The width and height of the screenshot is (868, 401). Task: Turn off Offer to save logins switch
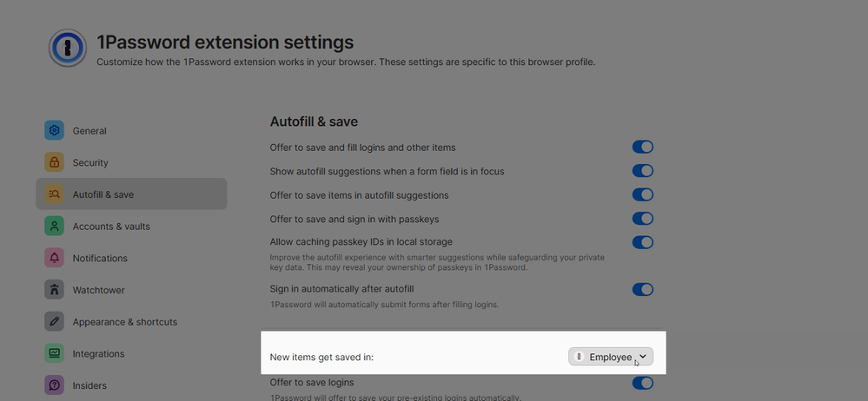point(642,383)
